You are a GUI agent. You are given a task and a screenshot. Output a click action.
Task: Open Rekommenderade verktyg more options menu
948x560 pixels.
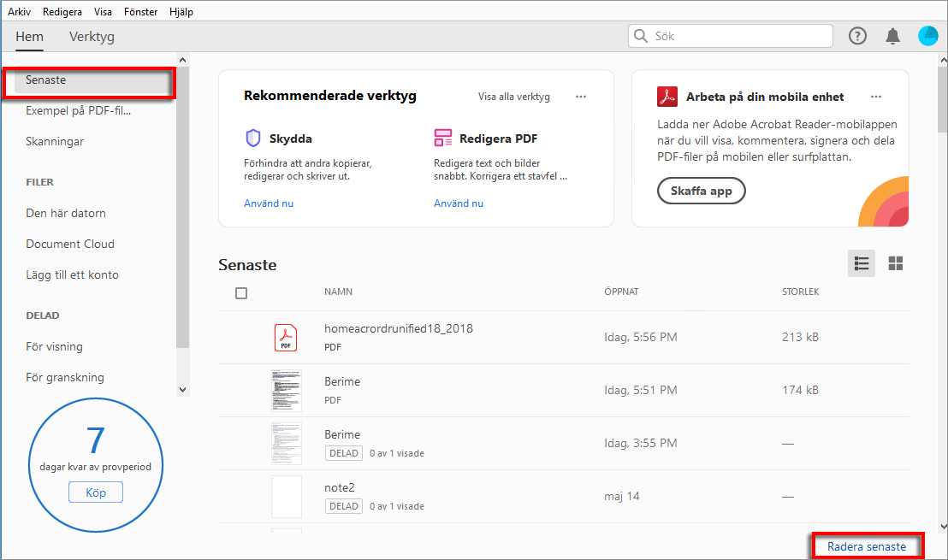tap(581, 97)
